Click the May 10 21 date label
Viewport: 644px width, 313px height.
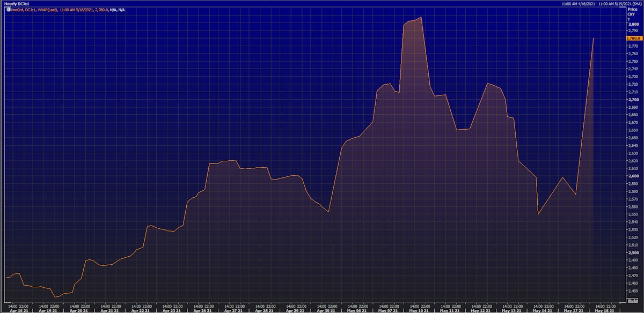click(419, 310)
